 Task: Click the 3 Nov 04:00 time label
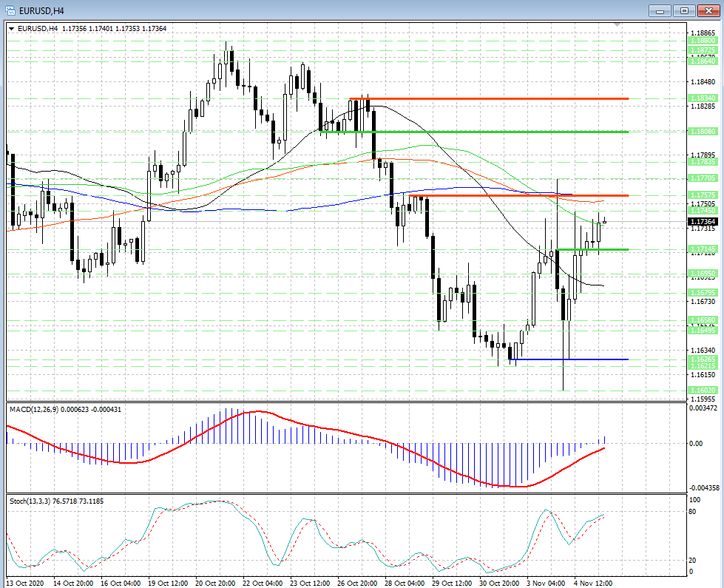546,583
